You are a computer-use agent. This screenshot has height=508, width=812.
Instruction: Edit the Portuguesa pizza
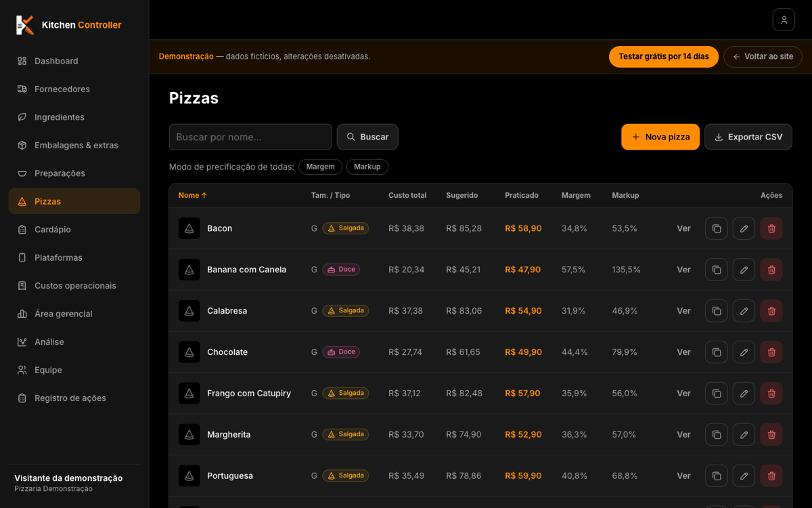[x=744, y=476]
